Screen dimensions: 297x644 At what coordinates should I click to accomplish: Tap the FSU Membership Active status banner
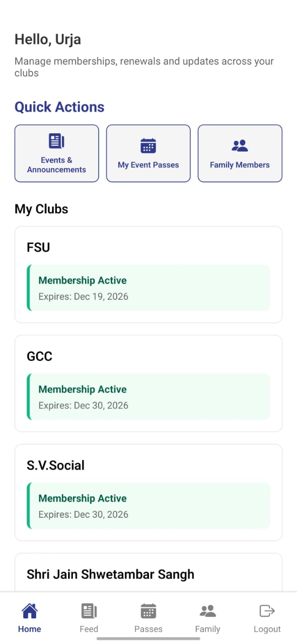tap(148, 288)
